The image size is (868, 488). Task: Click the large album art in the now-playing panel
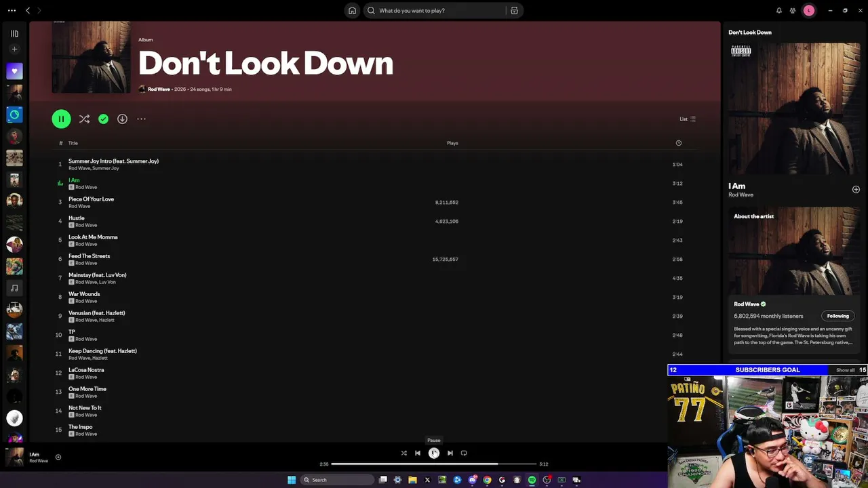point(794,108)
